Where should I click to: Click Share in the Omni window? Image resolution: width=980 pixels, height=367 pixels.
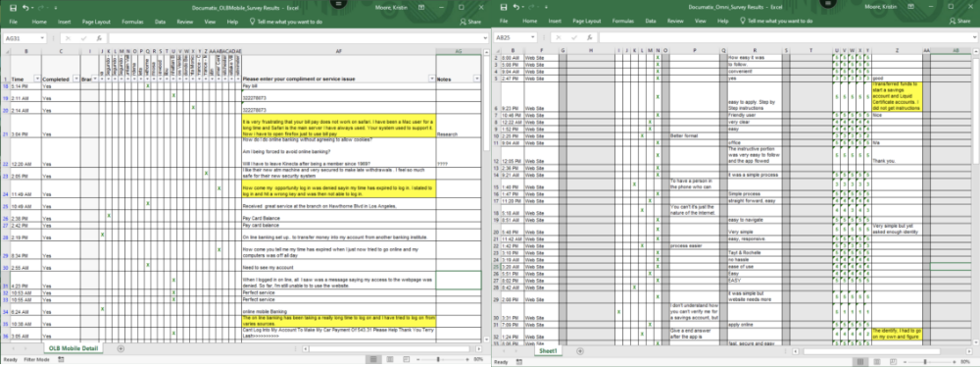[960, 22]
